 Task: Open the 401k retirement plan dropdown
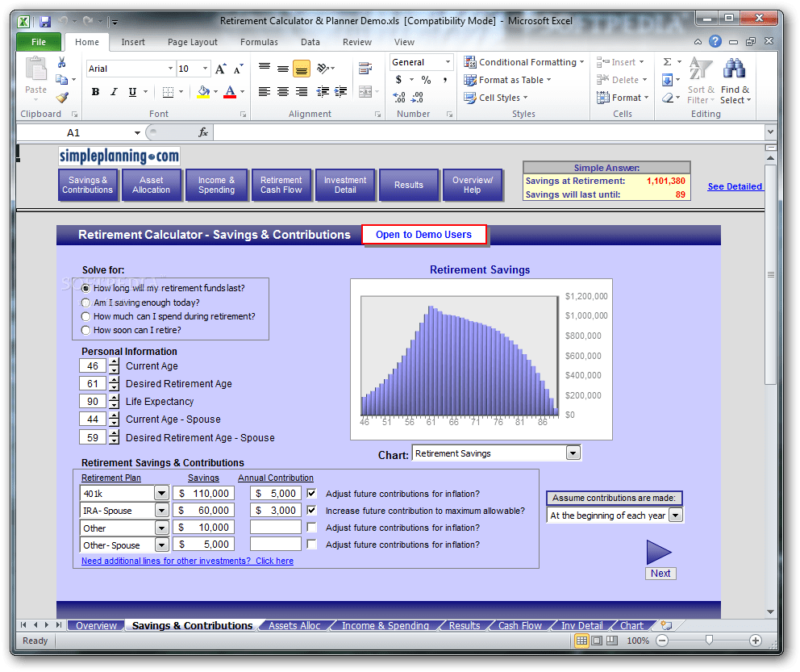point(161,493)
